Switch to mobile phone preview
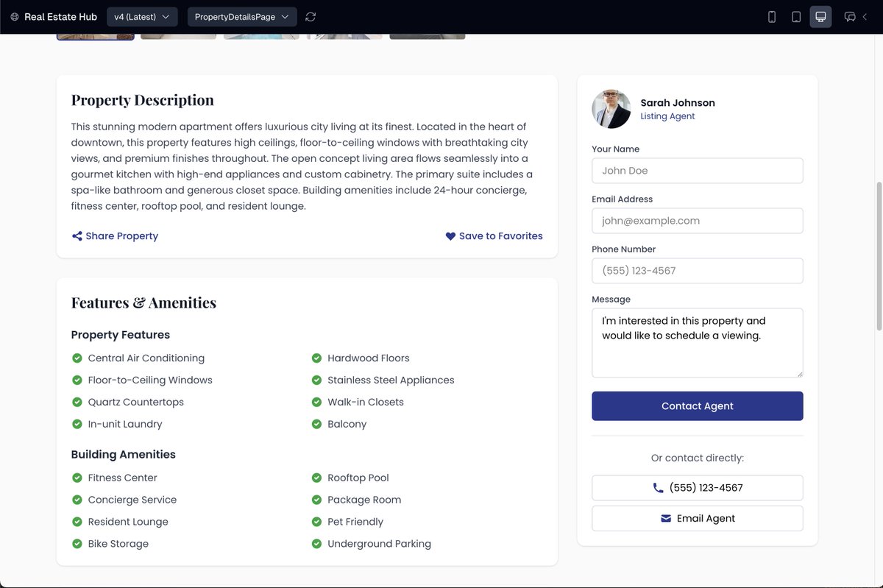 (x=772, y=17)
